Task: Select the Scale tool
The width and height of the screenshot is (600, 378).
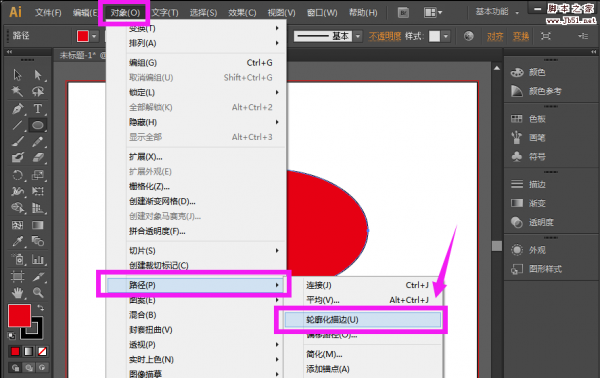Action: click(38, 175)
